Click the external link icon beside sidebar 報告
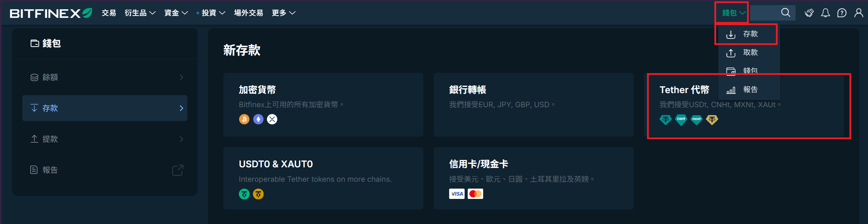Image resolution: width=868 pixels, height=224 pixels. point(178,170)
